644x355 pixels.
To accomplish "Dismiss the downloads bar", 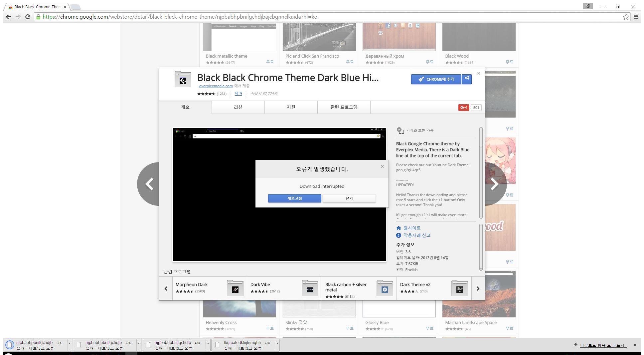I will [635, 345].
